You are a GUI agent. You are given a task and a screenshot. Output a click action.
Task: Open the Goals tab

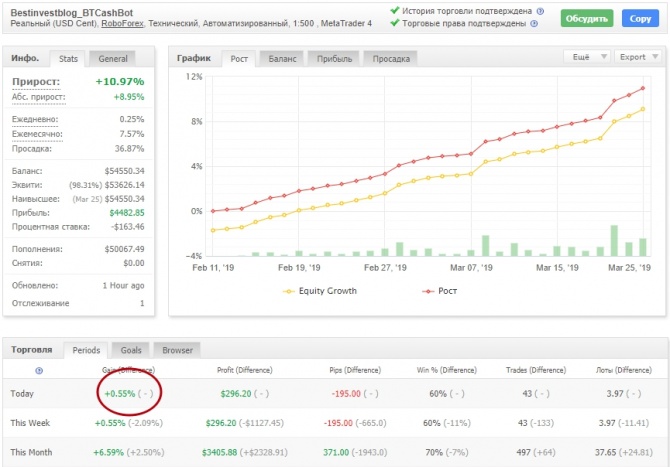coord(131,350)
